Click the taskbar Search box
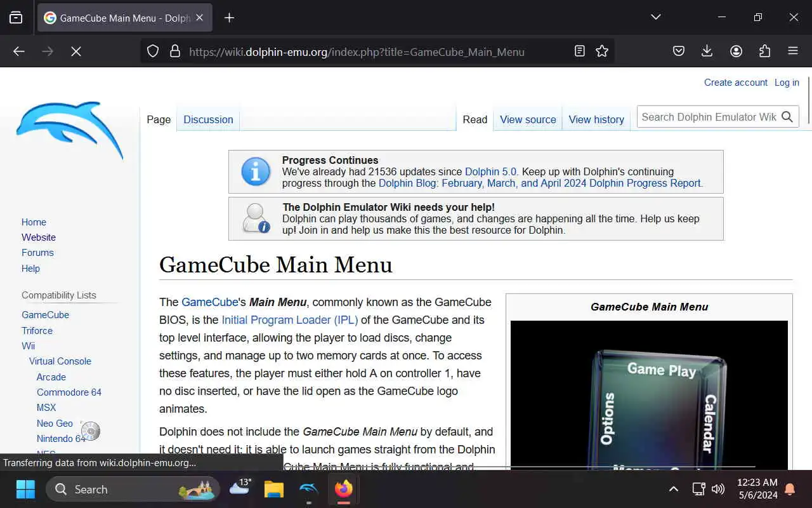 [133, 489]
